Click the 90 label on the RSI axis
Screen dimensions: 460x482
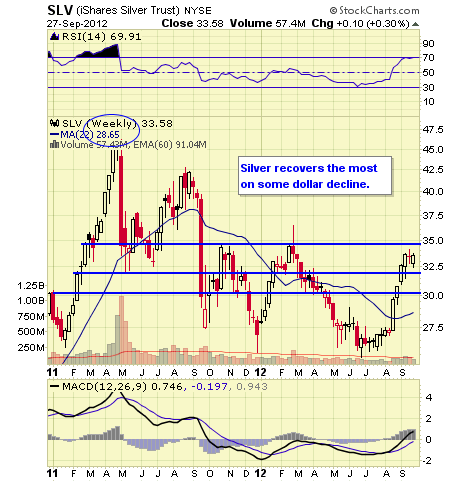pos(429,43)
